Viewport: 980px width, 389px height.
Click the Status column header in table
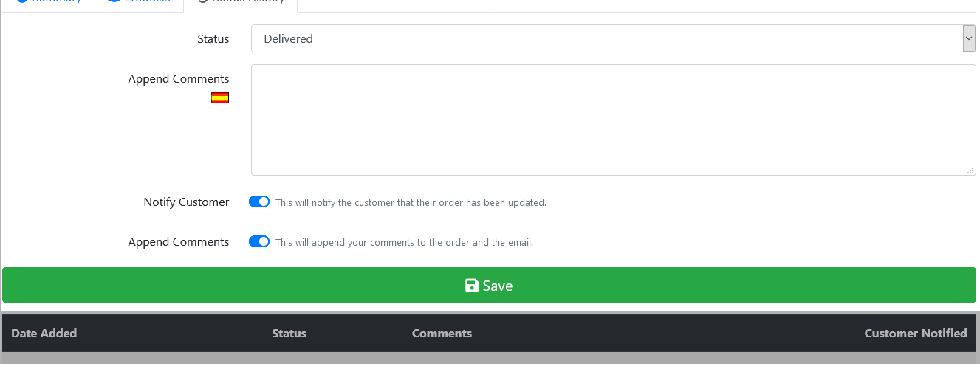(x=289, y=333)
